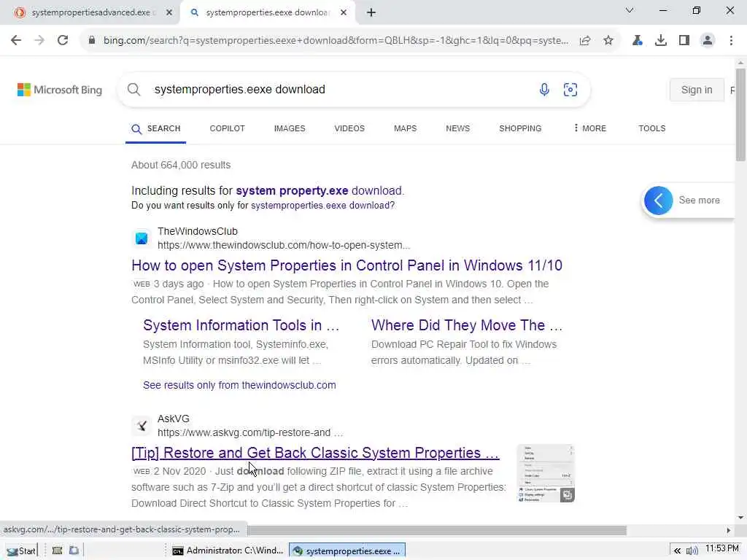Expand the tab search chevron
The image size is (747, 560).
point(630,10)
